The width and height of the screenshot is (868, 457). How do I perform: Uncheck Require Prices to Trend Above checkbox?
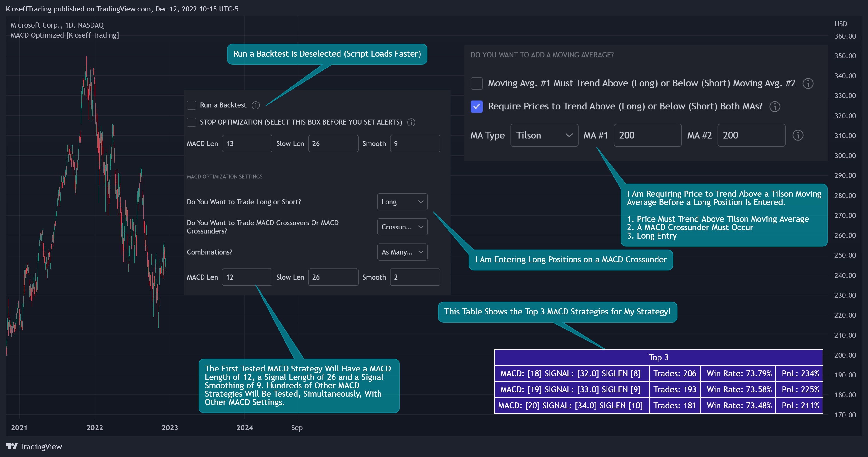(x=477, y=107)
